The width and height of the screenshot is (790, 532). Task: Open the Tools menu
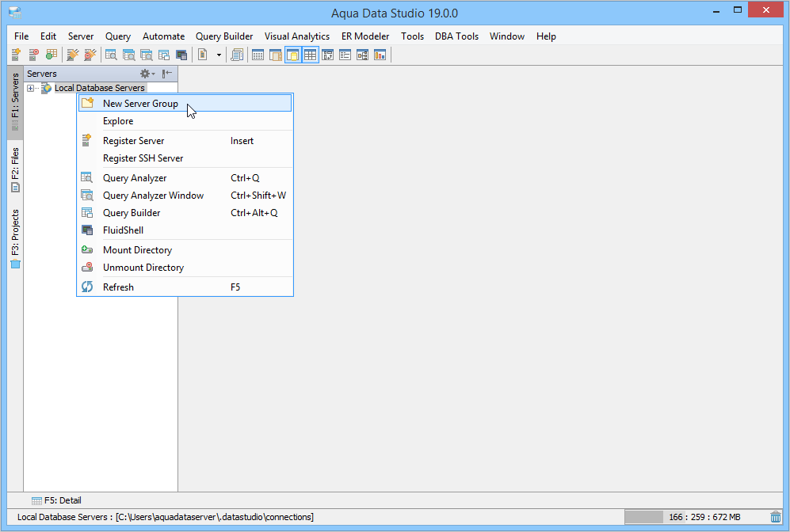[412, 36]
